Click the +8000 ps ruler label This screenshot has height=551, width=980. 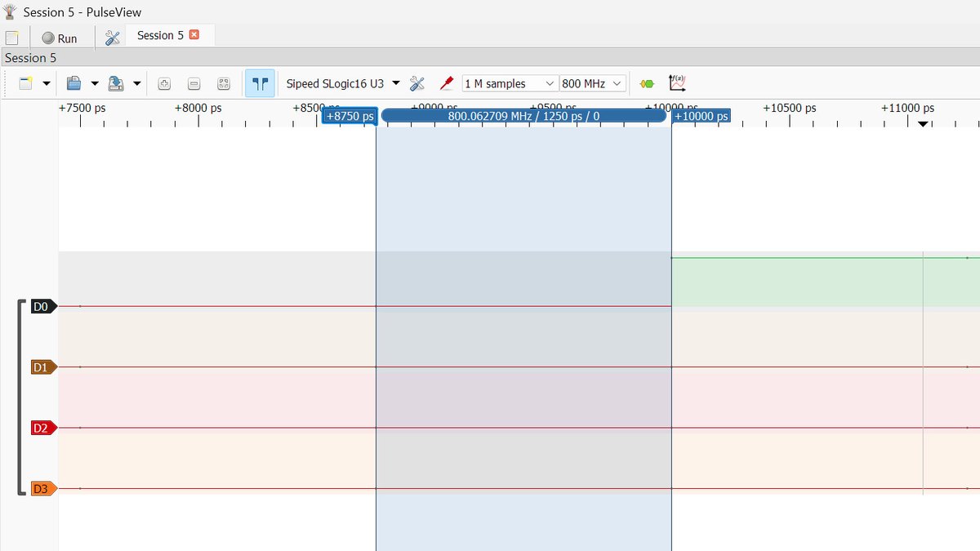[x=198, y=108]
